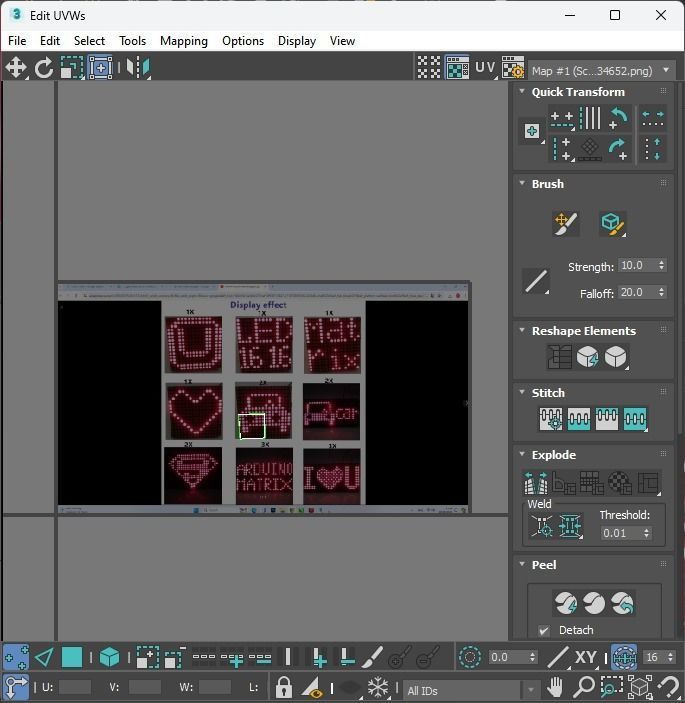Toggle the Show Map checker-pattern icon
Screen dimensions: 685x703
click(457, 68)
